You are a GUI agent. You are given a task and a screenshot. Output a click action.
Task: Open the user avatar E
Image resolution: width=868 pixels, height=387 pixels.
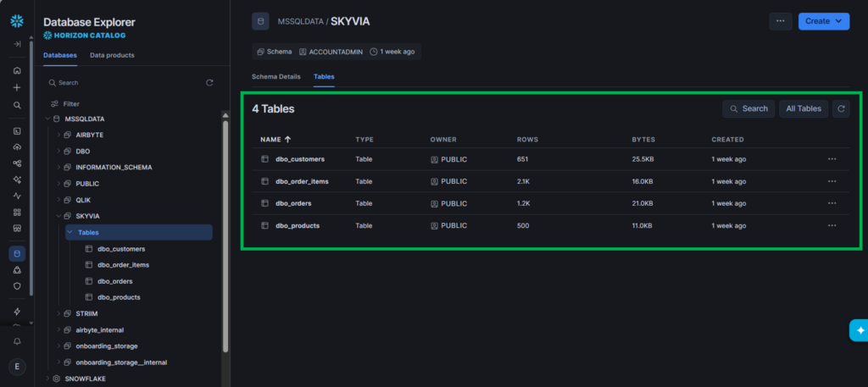(17, 367)
